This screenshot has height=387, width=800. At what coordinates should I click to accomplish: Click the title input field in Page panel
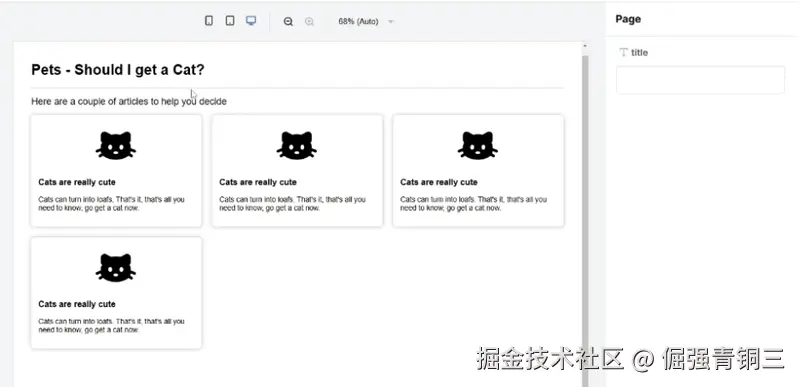click(700, 80)
